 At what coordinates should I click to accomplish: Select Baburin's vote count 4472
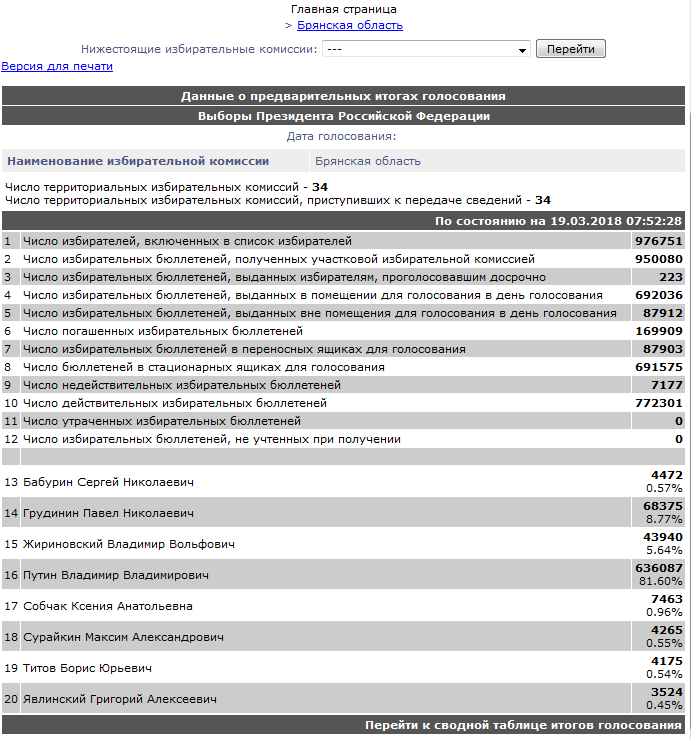[667, 475]
